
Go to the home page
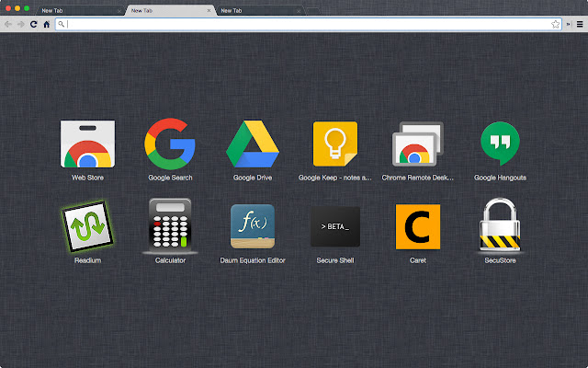(x=47, y=25)
